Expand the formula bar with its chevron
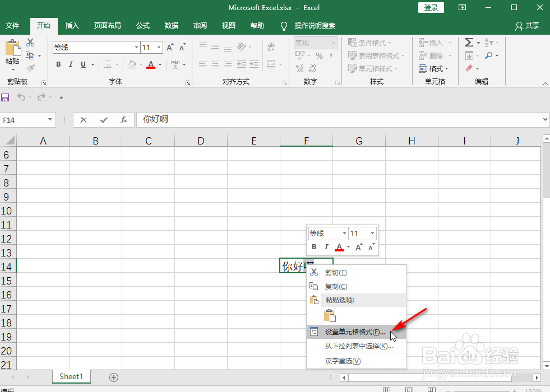The width and height of the screenshot is (550, 392). coord(546,119)
